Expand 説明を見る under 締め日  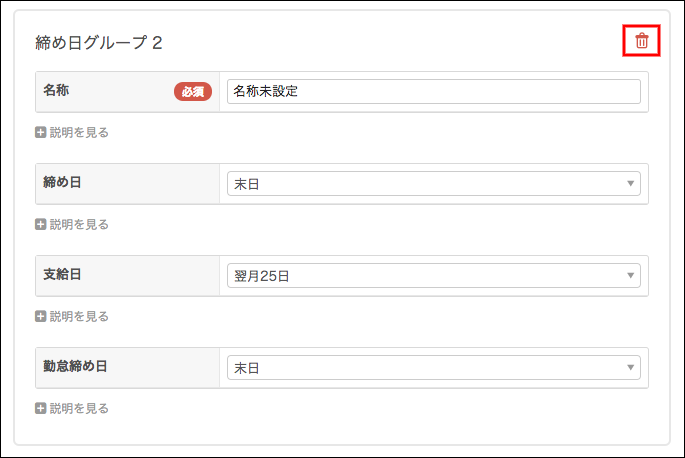point(79,224)
